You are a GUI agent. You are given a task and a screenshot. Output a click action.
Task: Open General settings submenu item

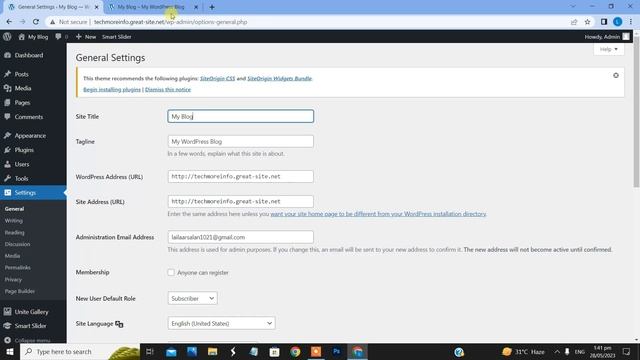pos(14,209)
